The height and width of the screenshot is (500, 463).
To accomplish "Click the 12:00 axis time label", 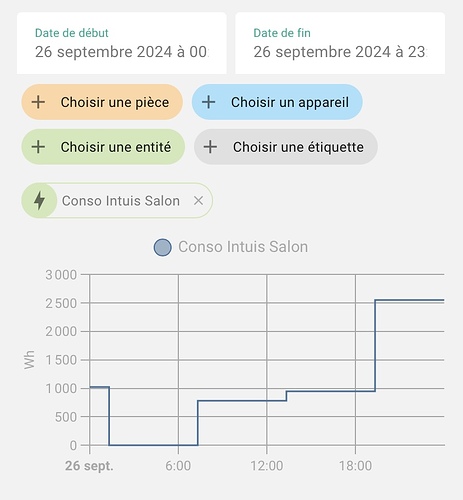I will pos(267,466).
